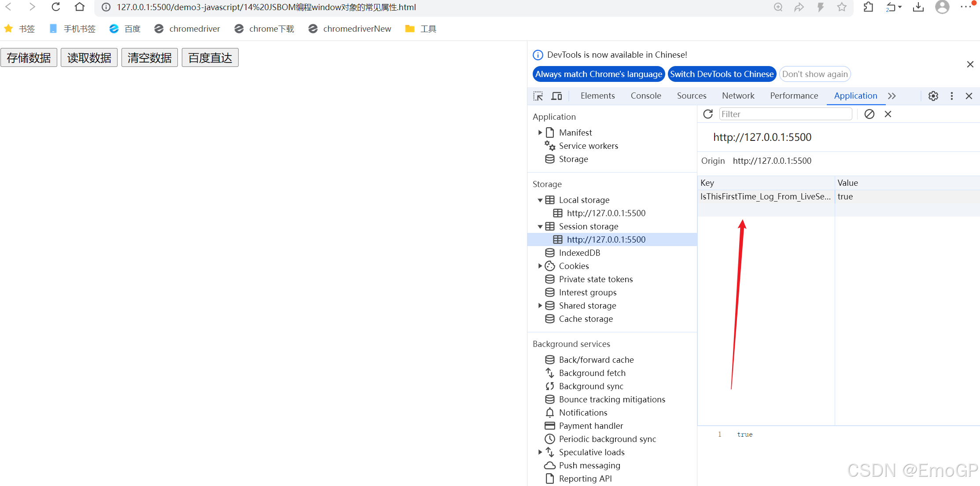Switch to the Console tab
The width and height of the screenshot is (980, 486).
[x=645, y=96]
